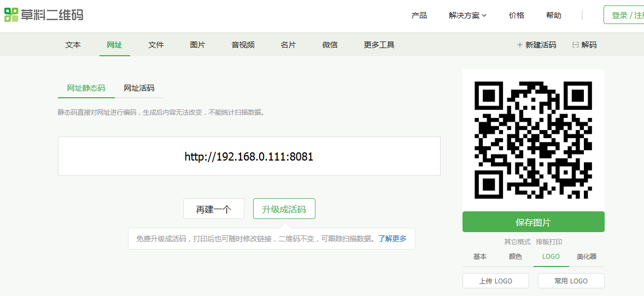This screenshot has width=644, height=296.
Task: Open 其它格式 download options
Action: (x=517, y=242)
